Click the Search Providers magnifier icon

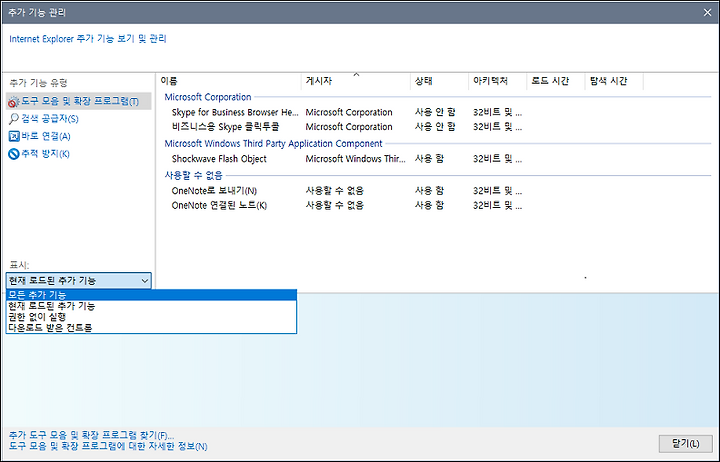click(14, 118)
